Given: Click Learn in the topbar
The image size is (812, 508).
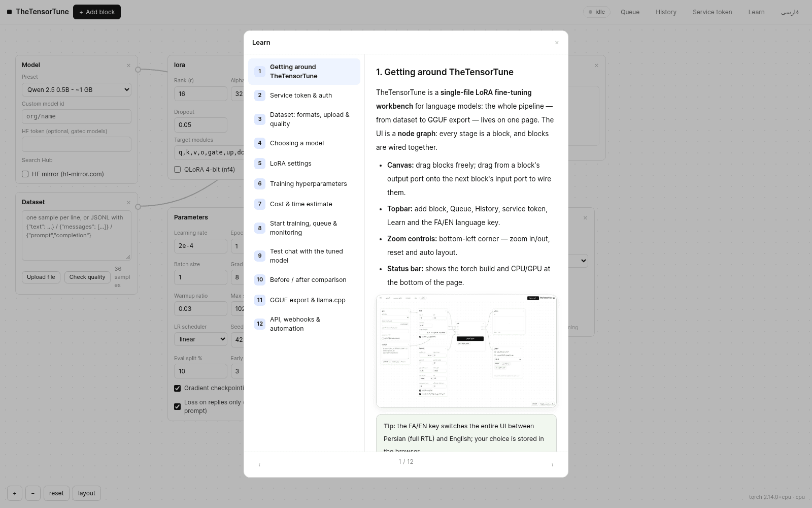Looking at the screenshot, I should tap(756, 12).
